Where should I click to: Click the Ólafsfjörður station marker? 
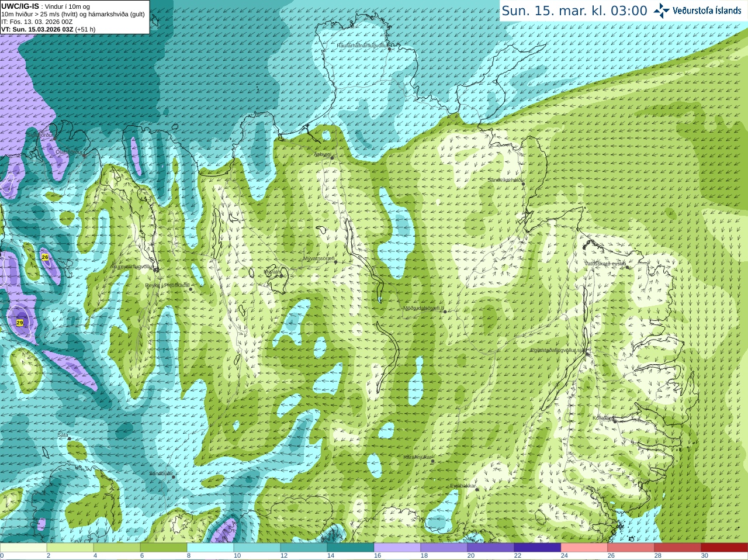84,155
